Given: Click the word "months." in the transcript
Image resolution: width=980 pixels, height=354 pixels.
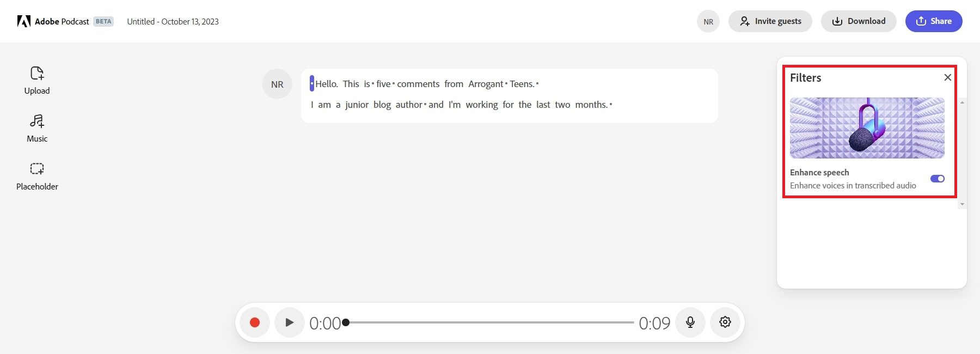Looking at the screenshot, I should point(591,105).
